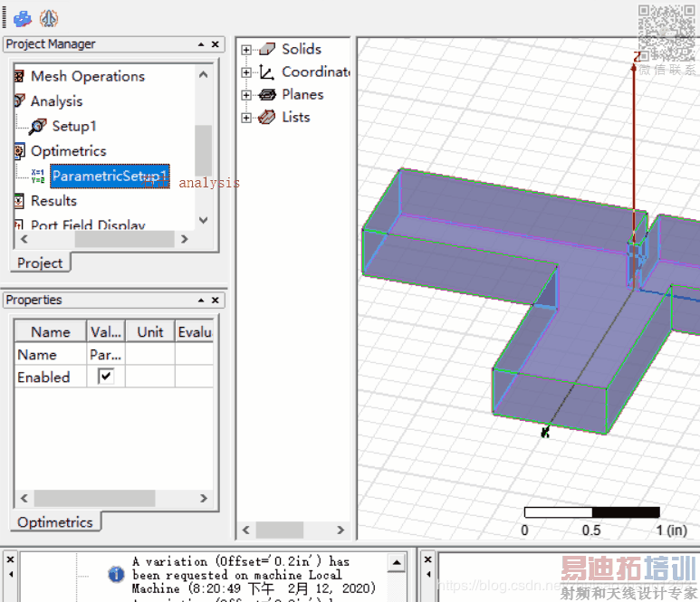This screenshot has height=602, width=700.
Task: Click the Name row label in Properties
Action: 37,355
